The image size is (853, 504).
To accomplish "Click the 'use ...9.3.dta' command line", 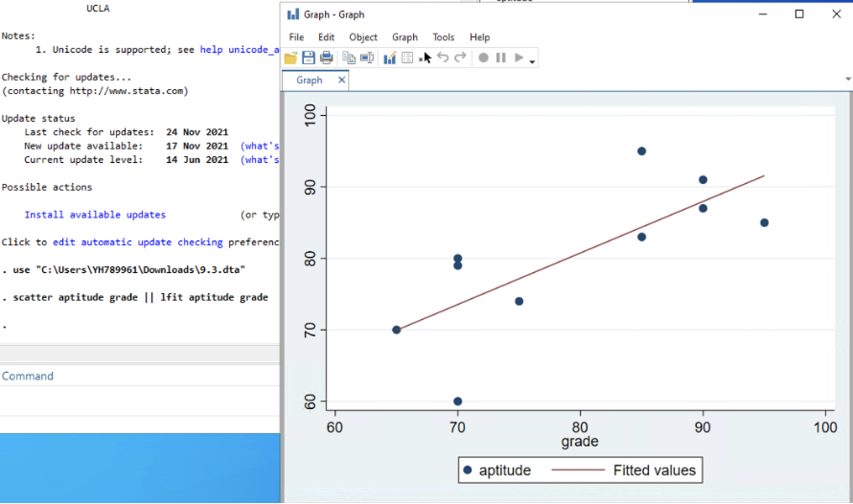I will [x=124, y=269].
